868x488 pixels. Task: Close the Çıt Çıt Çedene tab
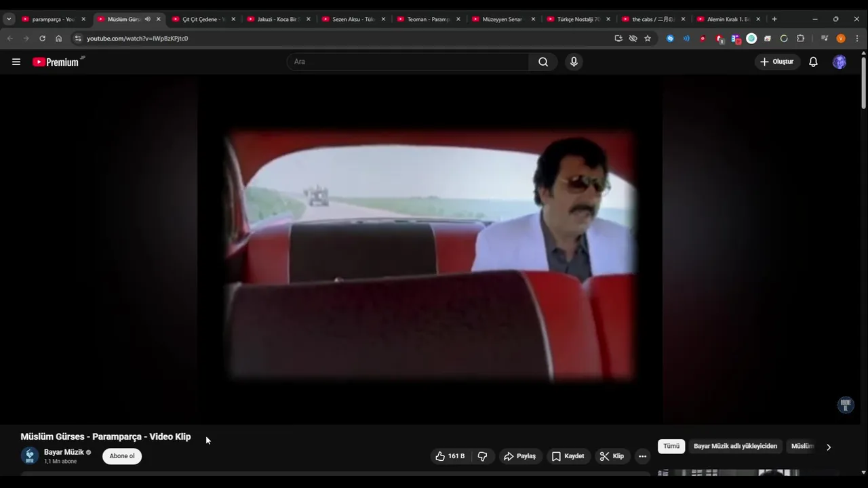[233, 19]
